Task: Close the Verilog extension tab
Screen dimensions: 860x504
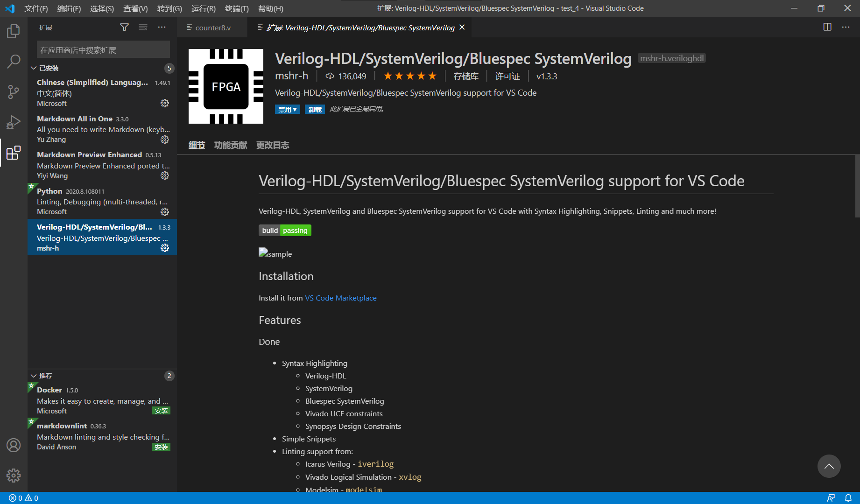Action: pyautogui.click(x=462, y=28)
